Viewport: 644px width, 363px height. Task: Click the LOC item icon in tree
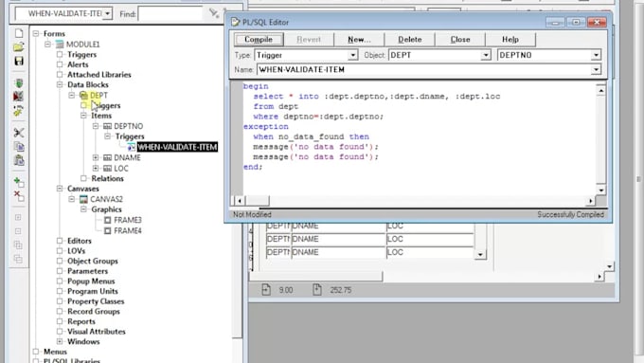click(107, 168)
